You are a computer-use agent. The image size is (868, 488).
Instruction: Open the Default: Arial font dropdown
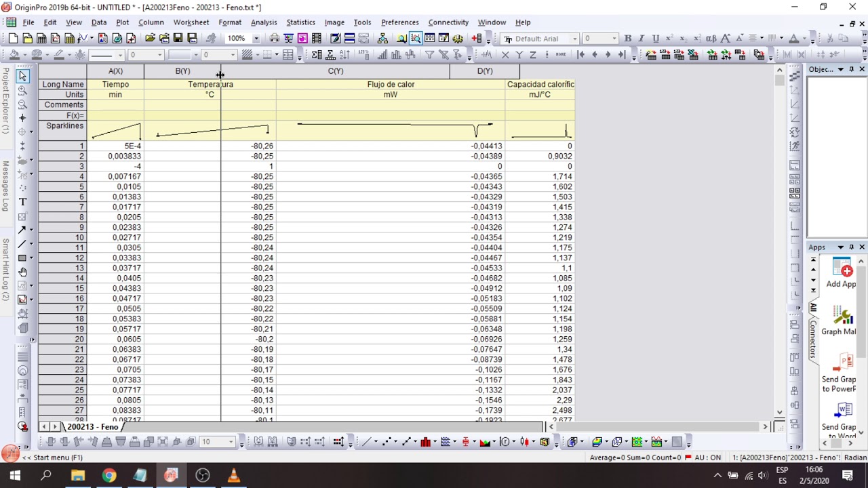tap(574, 39)
